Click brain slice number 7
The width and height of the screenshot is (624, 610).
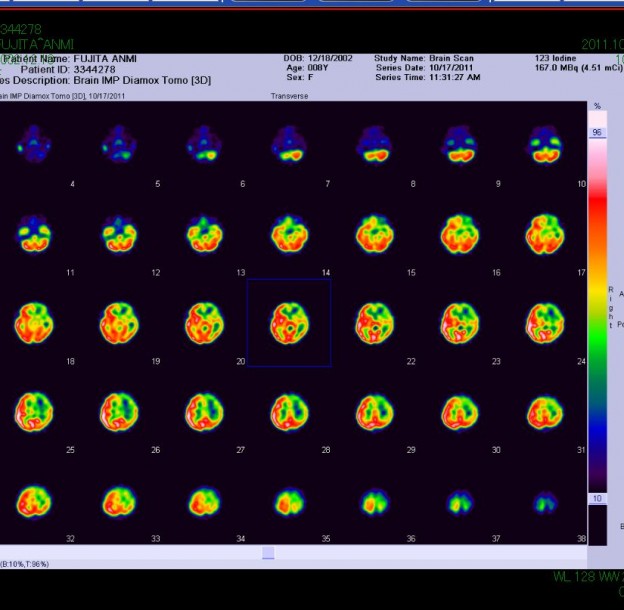point(289,146)
